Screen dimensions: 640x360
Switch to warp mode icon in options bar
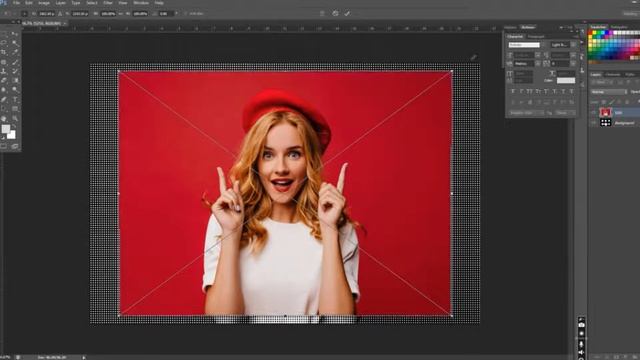(322, 13)
